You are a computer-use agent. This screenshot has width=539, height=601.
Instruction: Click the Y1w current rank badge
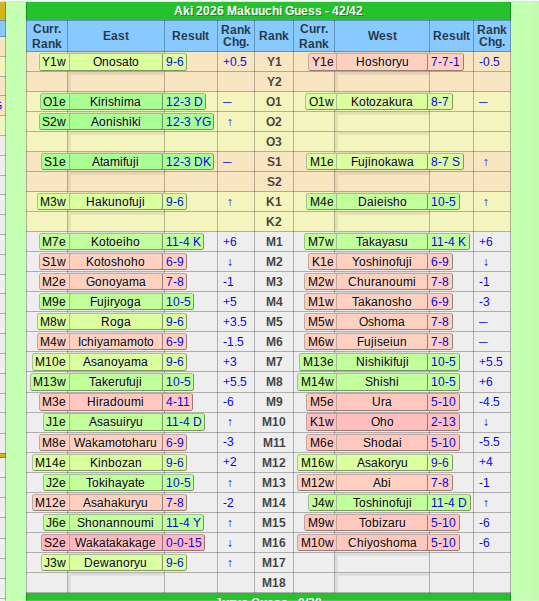(54, 62)
